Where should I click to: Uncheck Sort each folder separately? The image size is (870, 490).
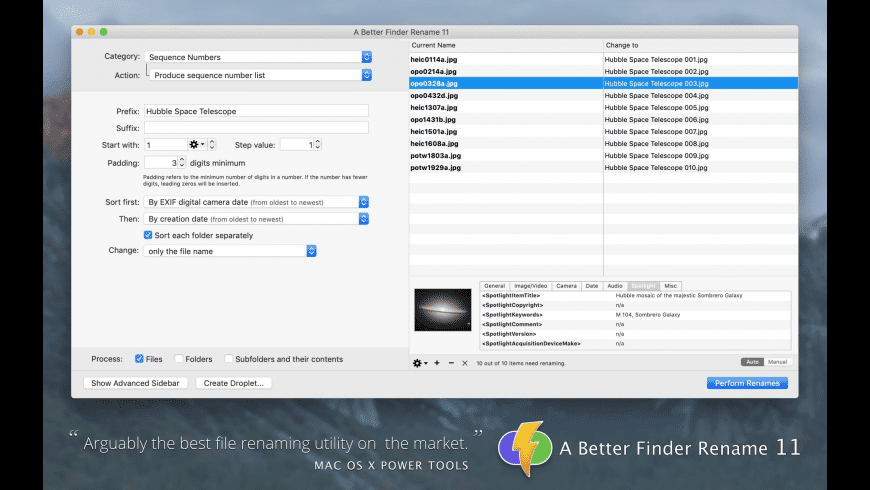[x=148, y=235]
